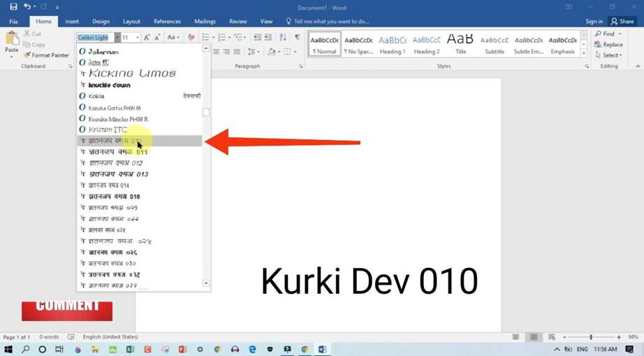Click the zoom out minus button

click(x=564, y=337)
